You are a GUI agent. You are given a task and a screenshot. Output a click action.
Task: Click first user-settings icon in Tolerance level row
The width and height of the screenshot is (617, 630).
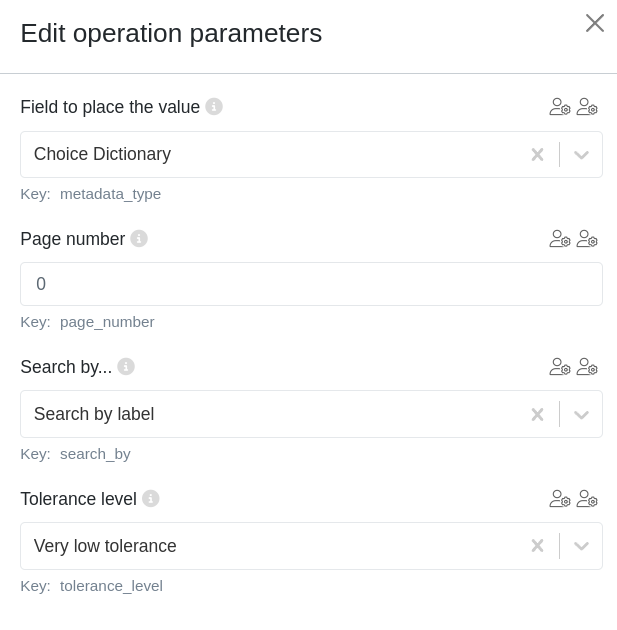click(560, 498)
